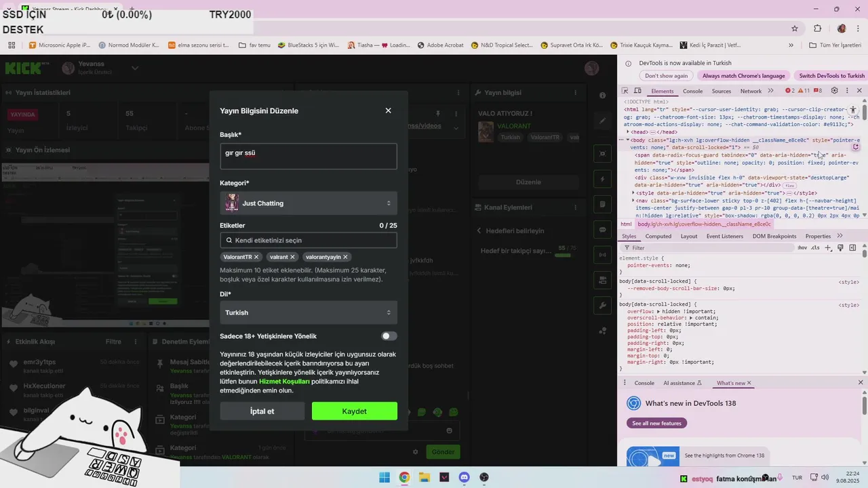Image resolution: width=868 pixels, height=488 pixels.
Task: Remove the valrant tag
Action: point(293,258)
